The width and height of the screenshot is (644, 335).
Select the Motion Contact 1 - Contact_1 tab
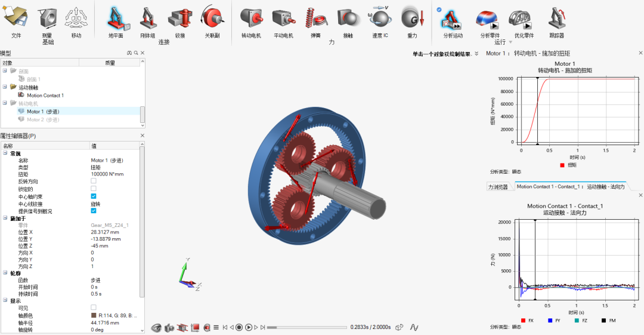pos(571,186)
